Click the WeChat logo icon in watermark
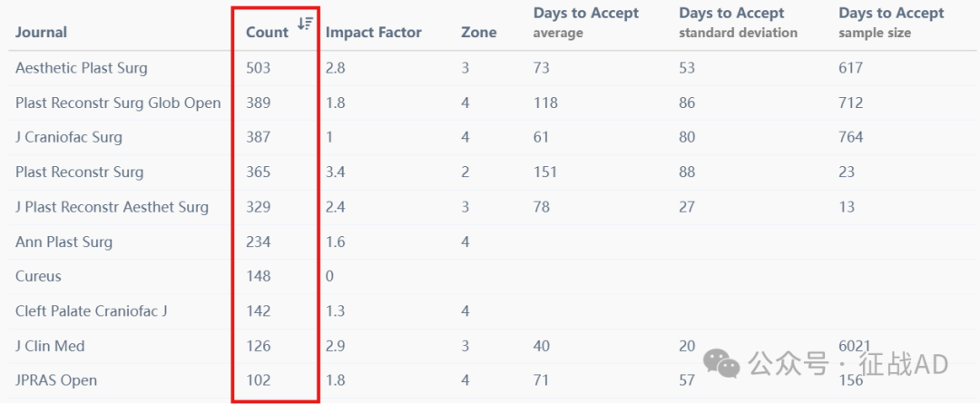This screenshot has height=404, width=980. [x=721, y=363]
